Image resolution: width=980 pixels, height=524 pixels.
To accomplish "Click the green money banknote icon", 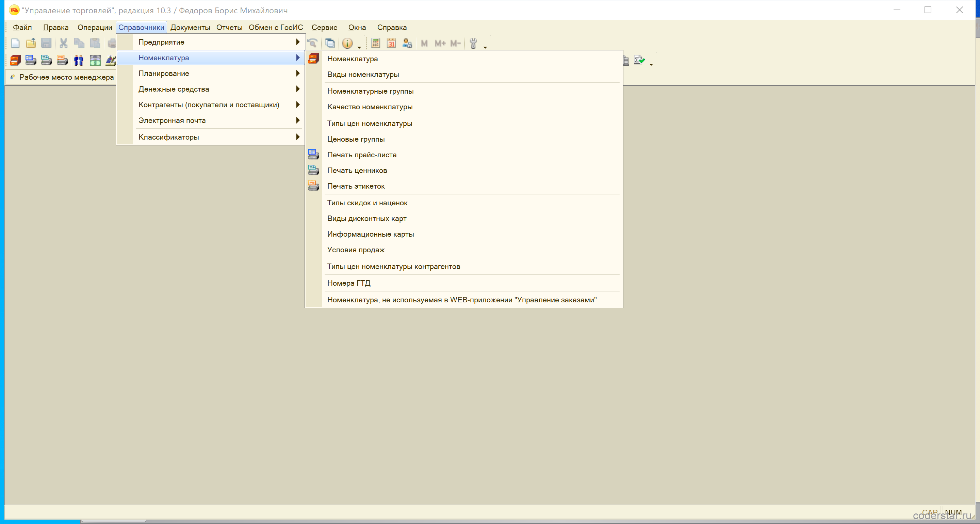I will coord(95,60).
